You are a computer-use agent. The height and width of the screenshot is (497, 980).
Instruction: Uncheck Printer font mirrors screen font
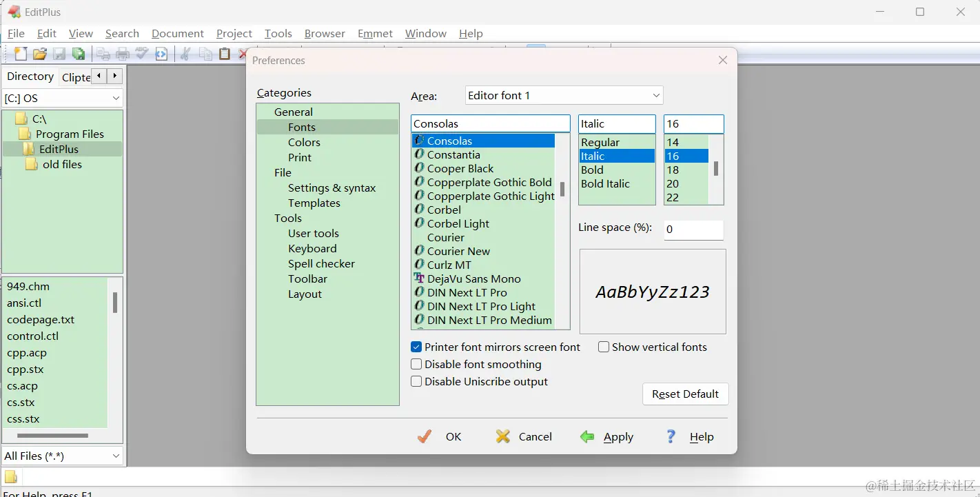coord(416,347)
